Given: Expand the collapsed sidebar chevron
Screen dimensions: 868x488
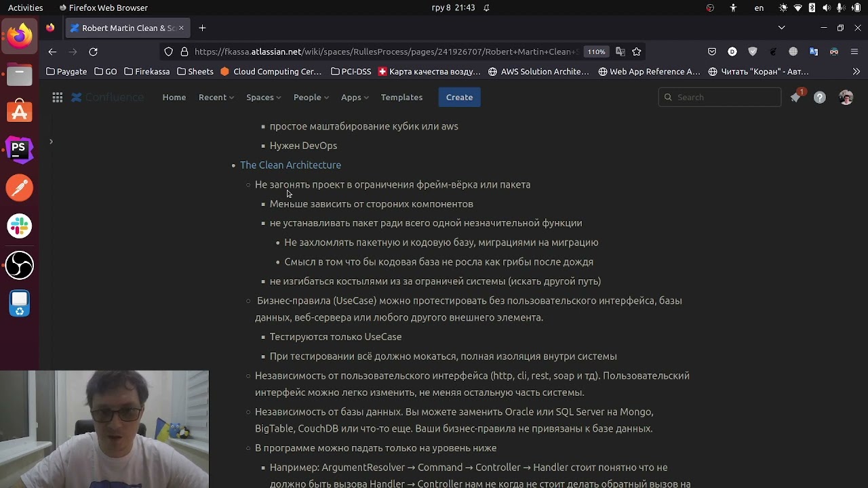Looking at the screenshot, I should 51,142.
